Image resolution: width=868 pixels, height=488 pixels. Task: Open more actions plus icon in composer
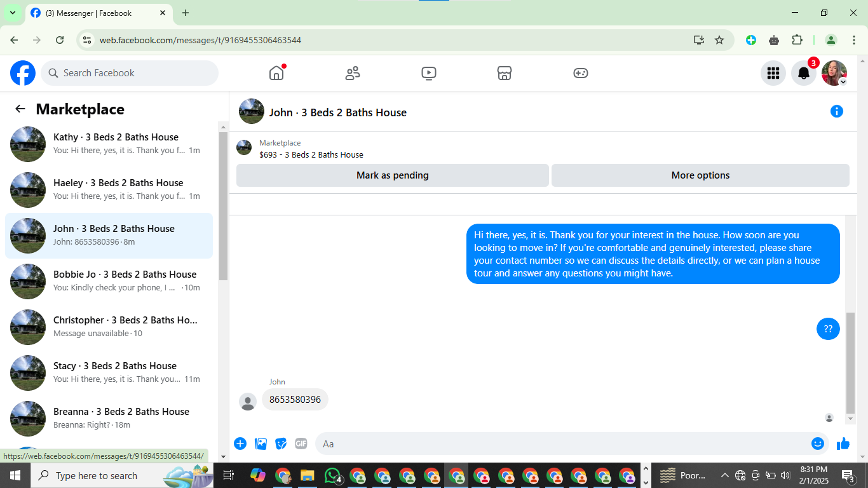240,444
